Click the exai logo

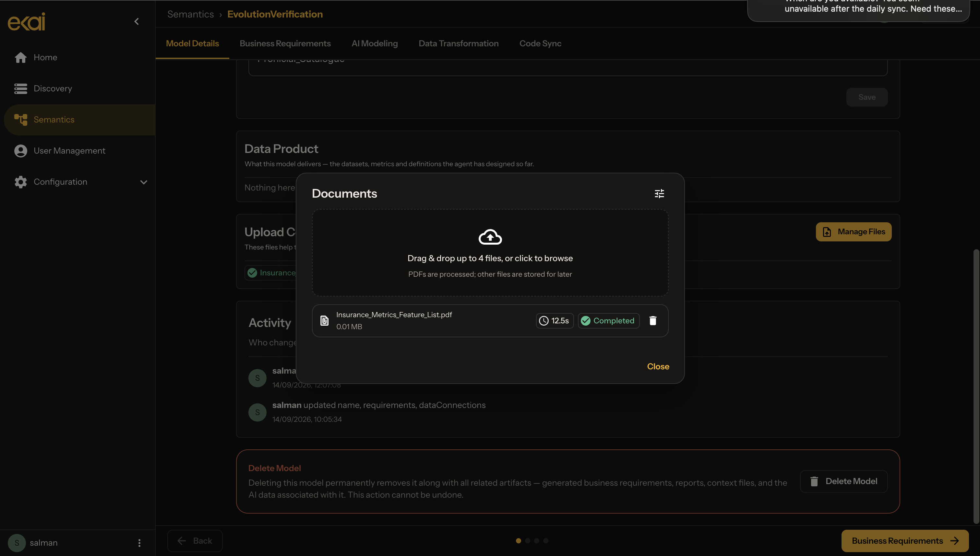coord(26,21)
